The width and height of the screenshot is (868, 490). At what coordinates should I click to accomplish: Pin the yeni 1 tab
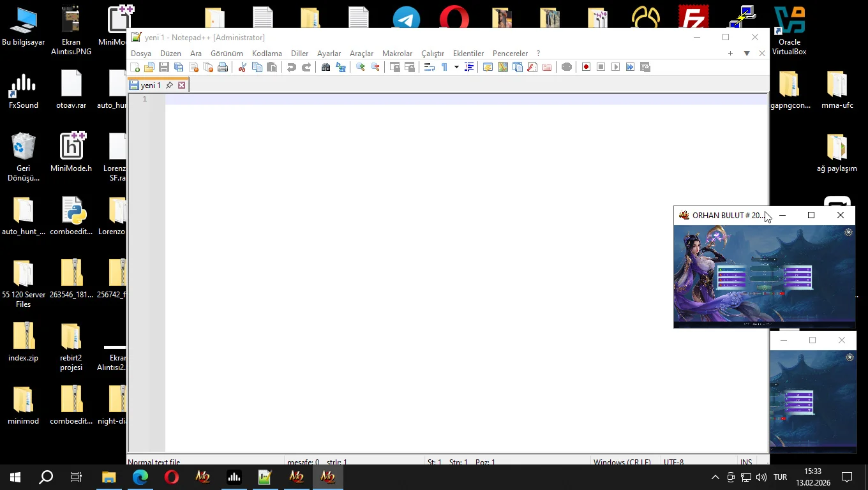(169, 85)
